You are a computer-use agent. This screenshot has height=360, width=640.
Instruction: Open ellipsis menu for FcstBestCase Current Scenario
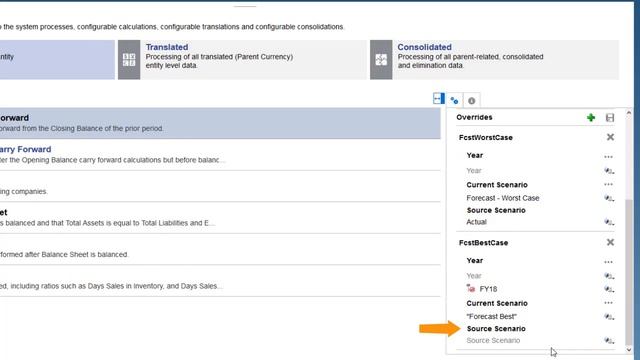pyautogui.click(x=608, y=303)
